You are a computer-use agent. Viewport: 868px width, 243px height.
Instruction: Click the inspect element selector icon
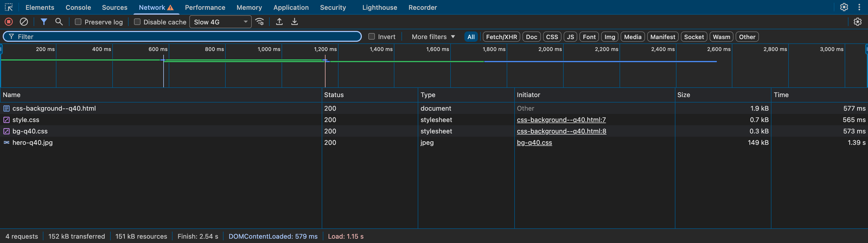point(9,7)
